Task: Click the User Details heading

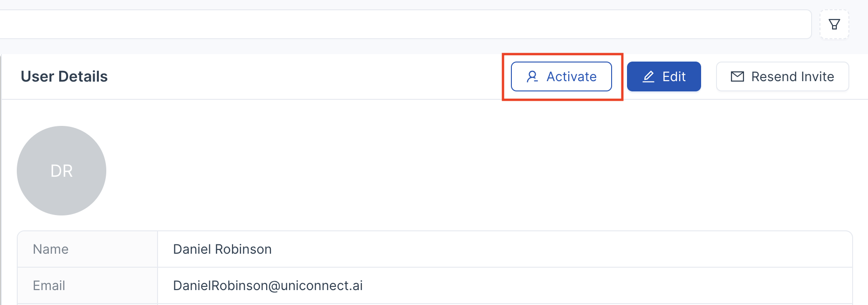Action: [64, 76]
